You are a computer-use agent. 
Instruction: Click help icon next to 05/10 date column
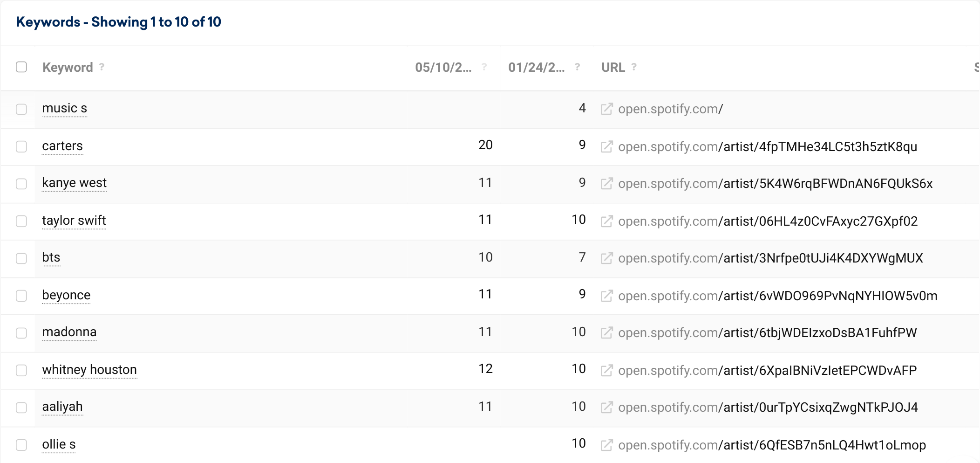(x=484, y=67)
